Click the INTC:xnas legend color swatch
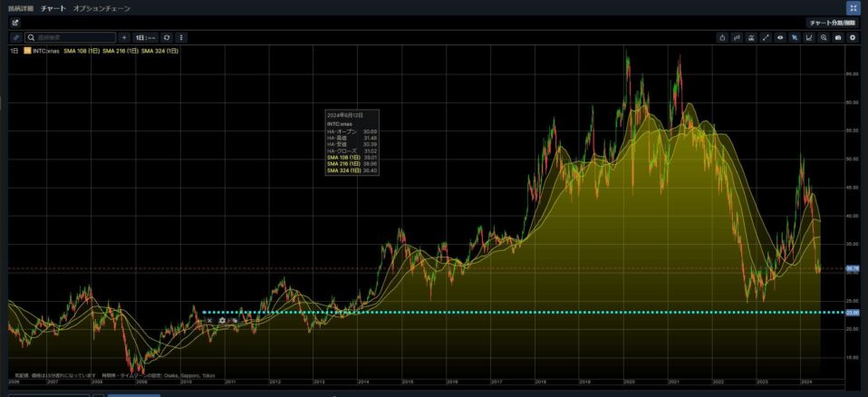 click(x=27, y=51)
